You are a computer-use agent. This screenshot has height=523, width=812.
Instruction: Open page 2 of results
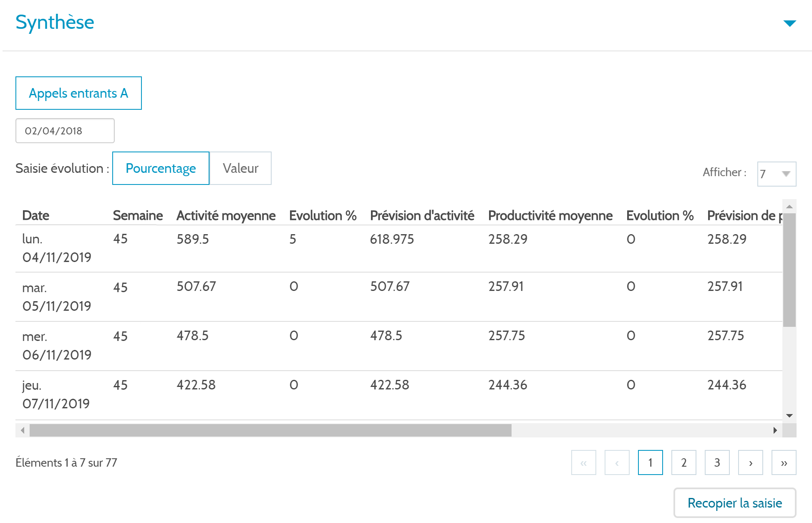click(683, 462)
